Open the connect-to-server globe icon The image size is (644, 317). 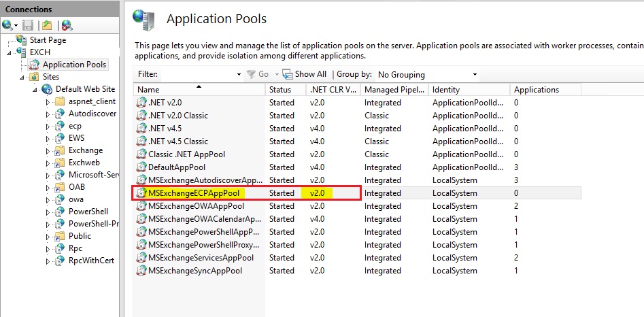(x=7, y=26)
